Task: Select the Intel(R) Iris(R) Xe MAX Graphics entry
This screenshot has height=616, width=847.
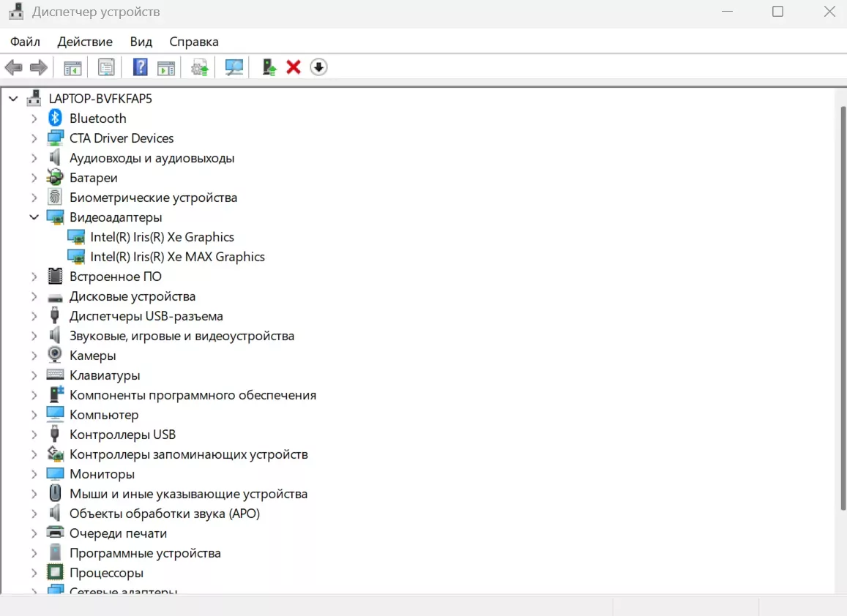Action: point(177,256)
